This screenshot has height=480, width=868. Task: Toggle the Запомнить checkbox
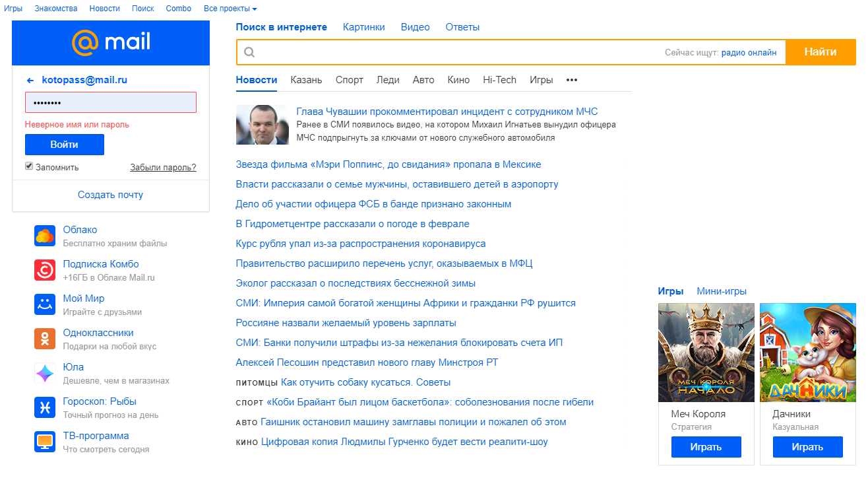29,166
